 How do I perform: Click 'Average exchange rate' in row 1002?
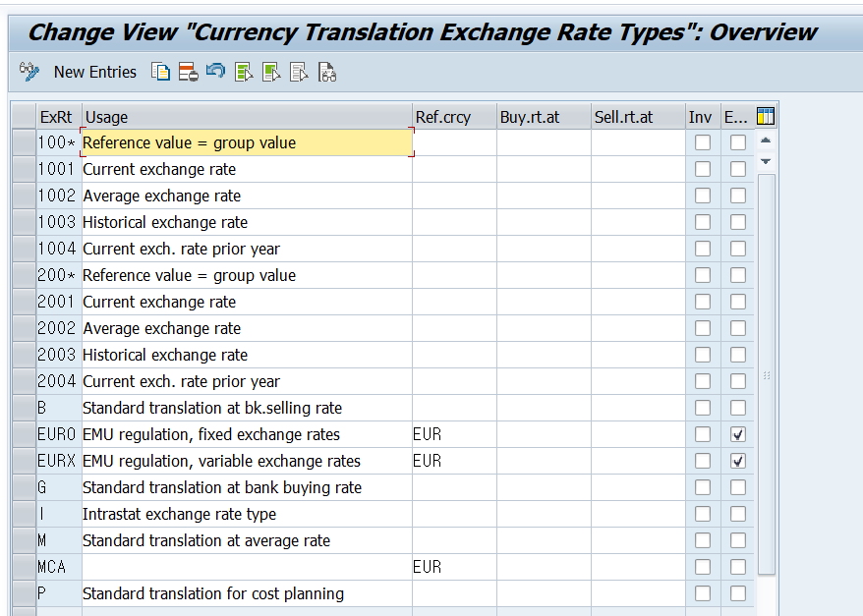click(x=162, y=196)
